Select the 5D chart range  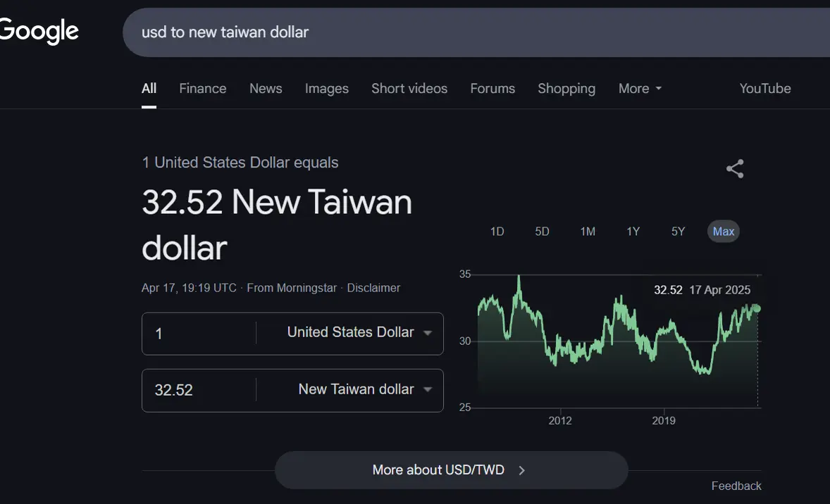(542, 232)
